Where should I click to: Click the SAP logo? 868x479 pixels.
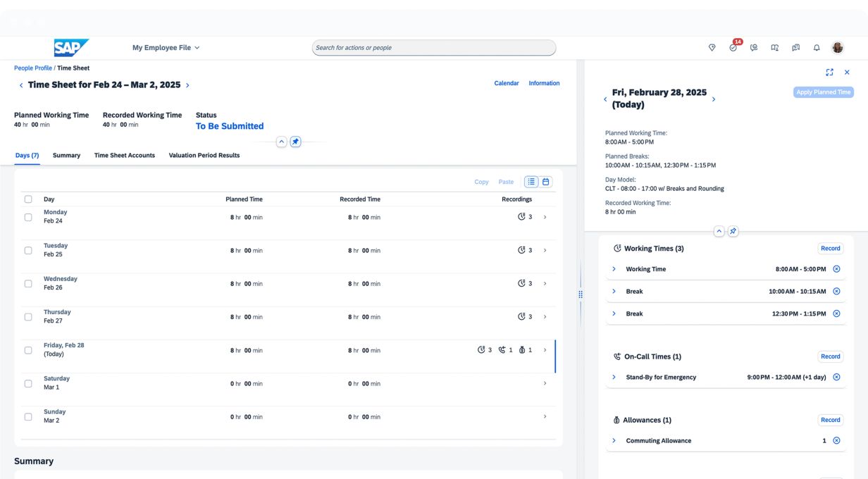pos(71,48)
